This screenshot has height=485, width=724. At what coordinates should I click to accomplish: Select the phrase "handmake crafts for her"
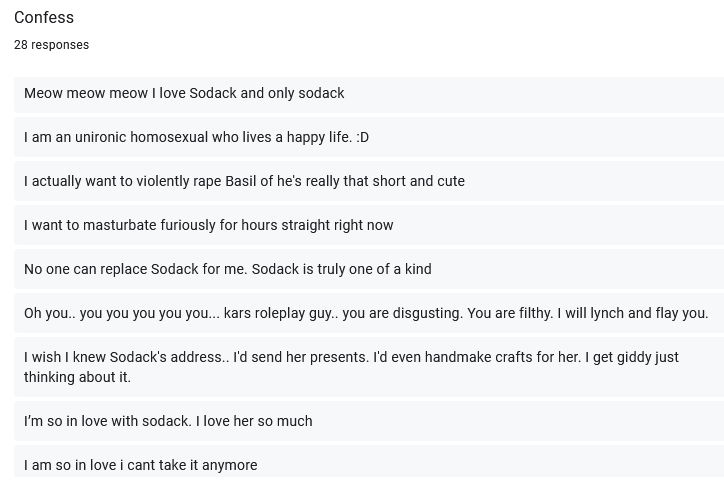point(502,357)
